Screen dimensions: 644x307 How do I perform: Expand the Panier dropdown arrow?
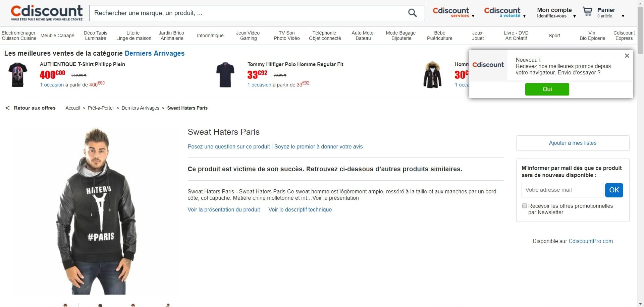tap(623, 16)
